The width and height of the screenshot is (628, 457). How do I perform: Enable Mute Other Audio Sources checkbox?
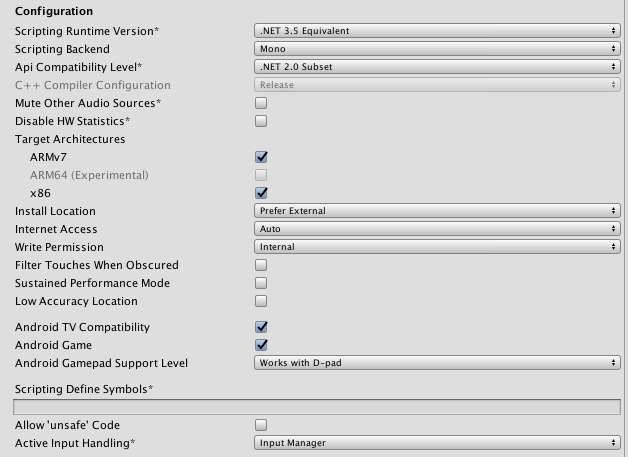click(x=261, y=103)
